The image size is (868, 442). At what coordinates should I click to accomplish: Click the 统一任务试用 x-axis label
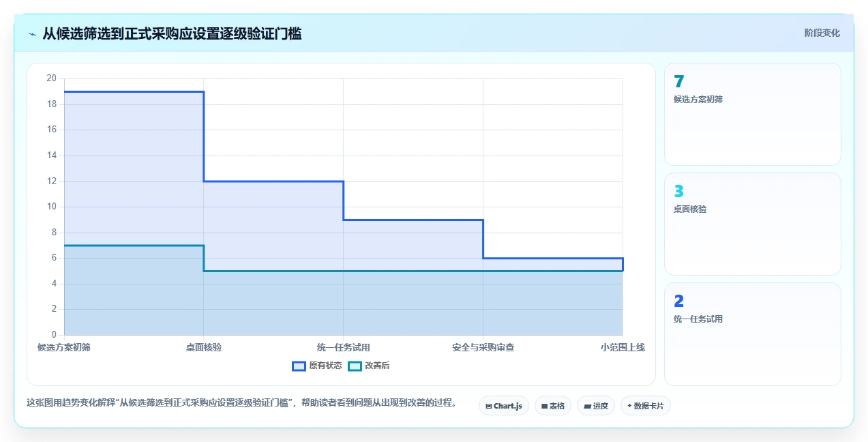[344, 347]
